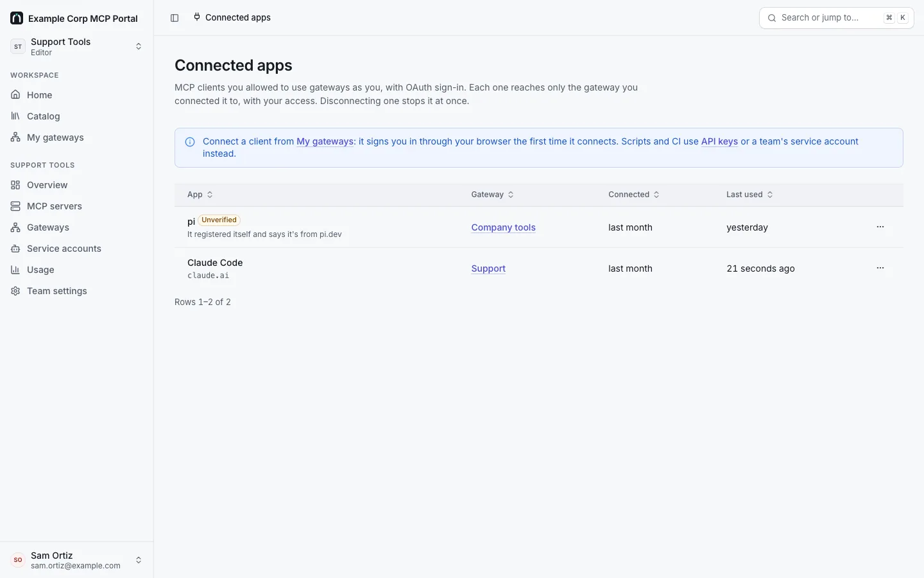Open Team settings in the sidebar
924x578 pixels.
point(77,291)
